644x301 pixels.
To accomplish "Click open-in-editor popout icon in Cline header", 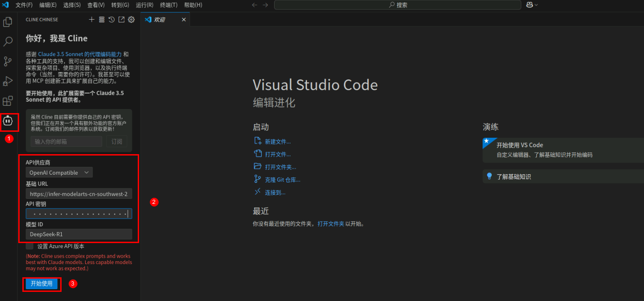I will 121,20.
